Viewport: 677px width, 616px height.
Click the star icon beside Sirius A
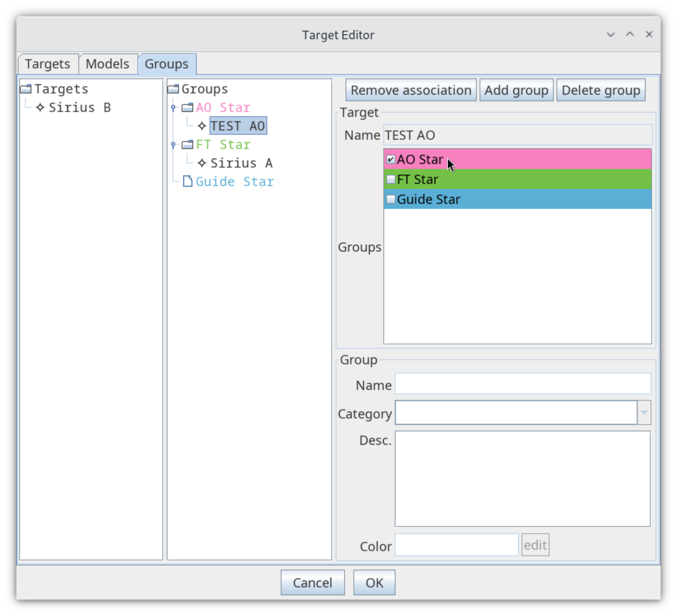[x=202, y=163]
